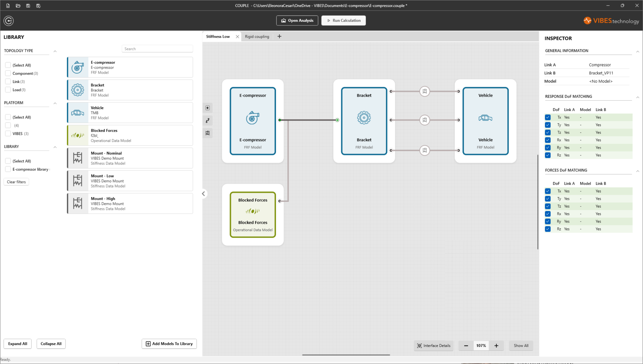
Task: Click the Mount - Low spring icon
Action: tap(78, 181)
